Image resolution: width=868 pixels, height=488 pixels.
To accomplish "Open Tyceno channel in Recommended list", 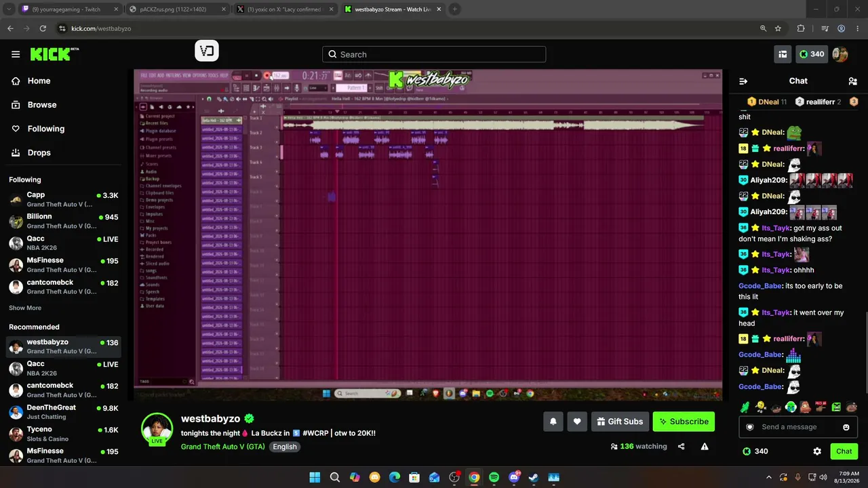I will coord(64,433).
